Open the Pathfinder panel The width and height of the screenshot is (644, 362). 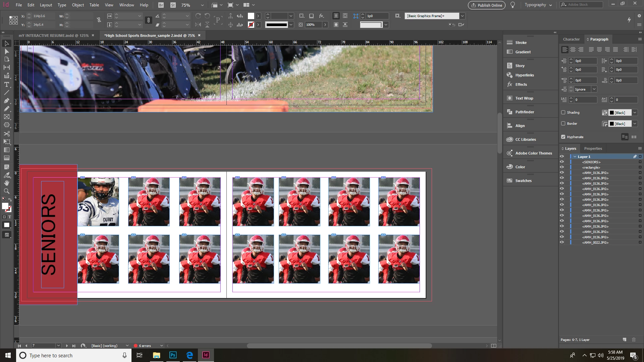[x=524, y=112]
